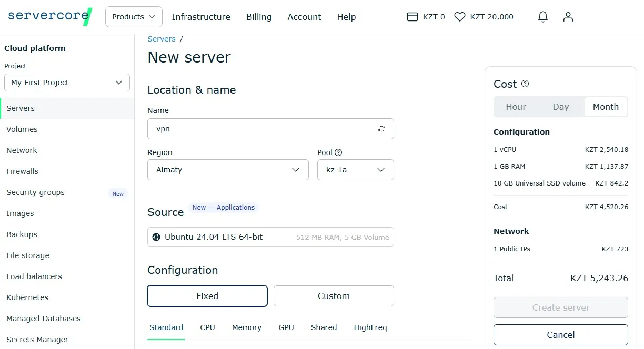This screenshot has width=644, height=349.
Task: Open the Products dropdown
Action: coord(134,17)
